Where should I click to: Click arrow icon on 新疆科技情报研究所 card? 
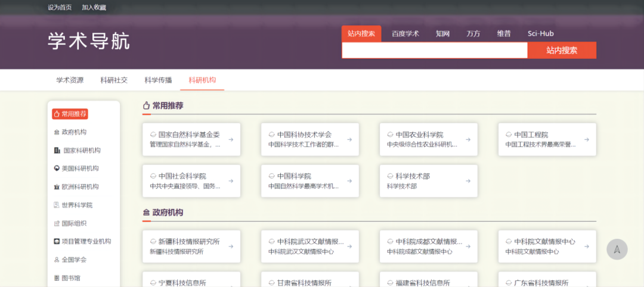[x=231, y=247]
